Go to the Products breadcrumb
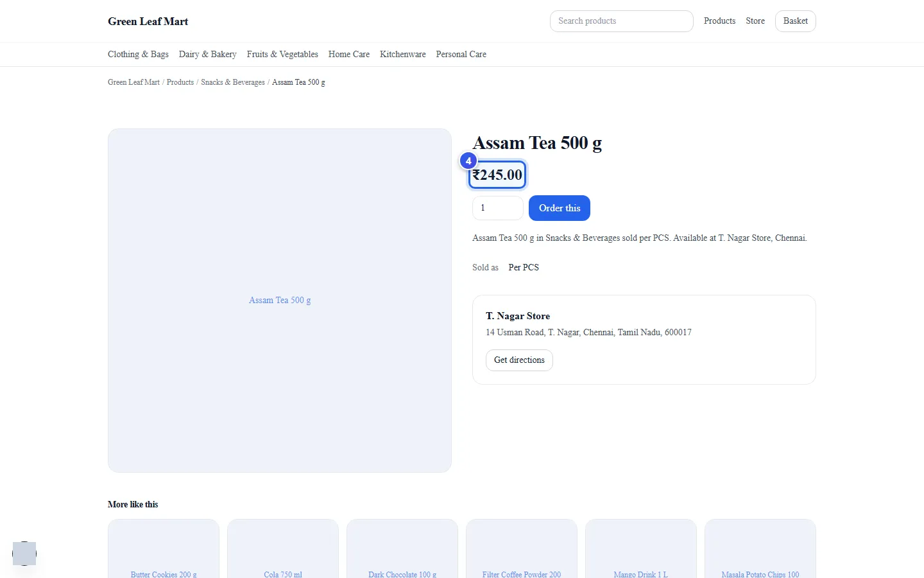This screenshot has height=578, width=924. pos(180,82)
